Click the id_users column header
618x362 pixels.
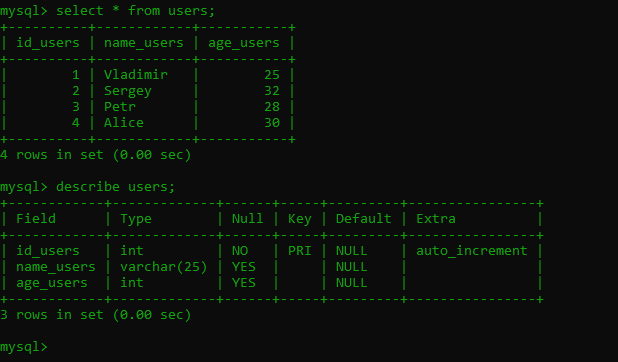coord(48,43)
